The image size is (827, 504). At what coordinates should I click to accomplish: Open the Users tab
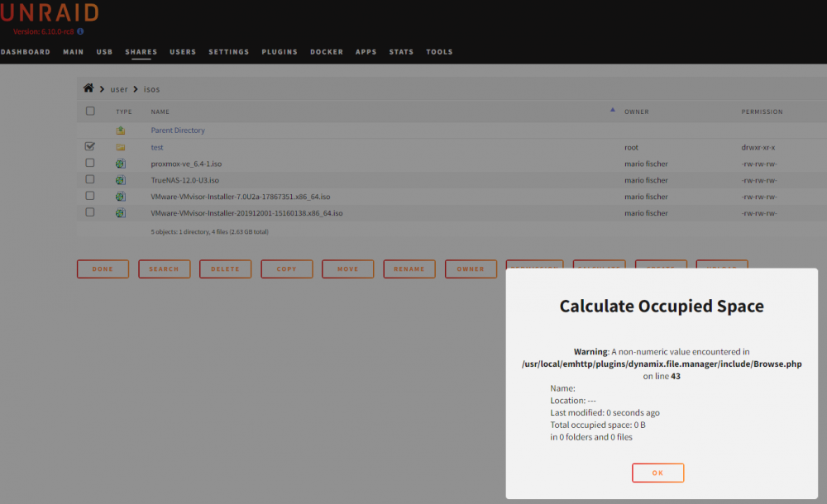pos(183,52)
